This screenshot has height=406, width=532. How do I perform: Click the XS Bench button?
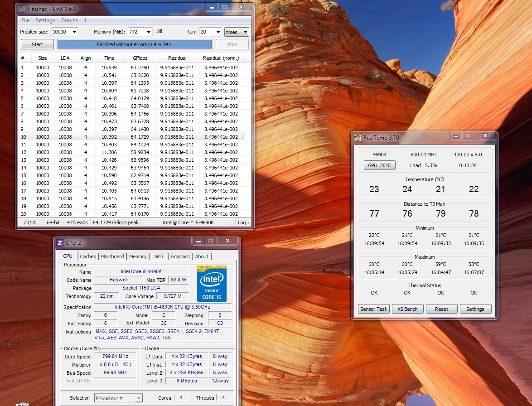[407, 309]
